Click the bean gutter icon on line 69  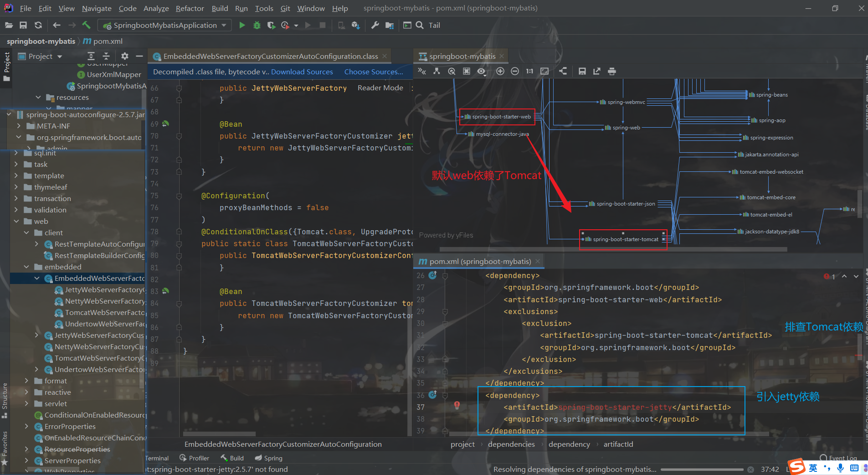166,124
